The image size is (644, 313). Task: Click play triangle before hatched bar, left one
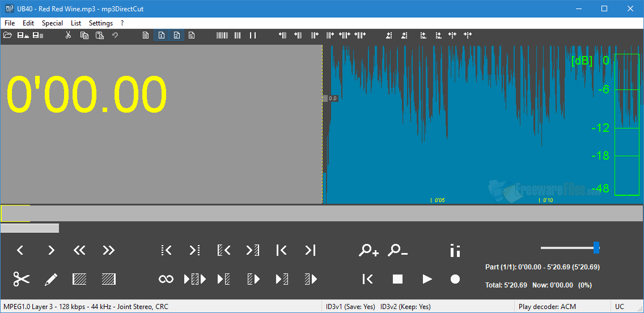point(224,280)
